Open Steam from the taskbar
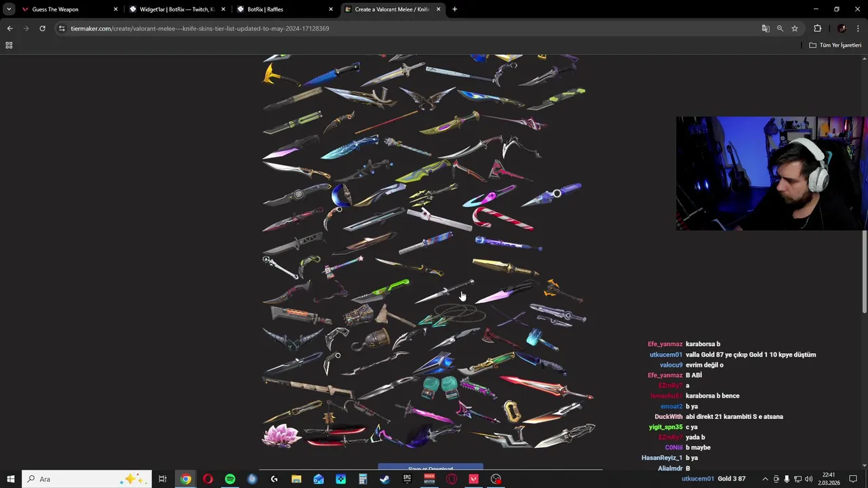Image resolution: width=868 pixels, height=488 pixels. [384, 479]
